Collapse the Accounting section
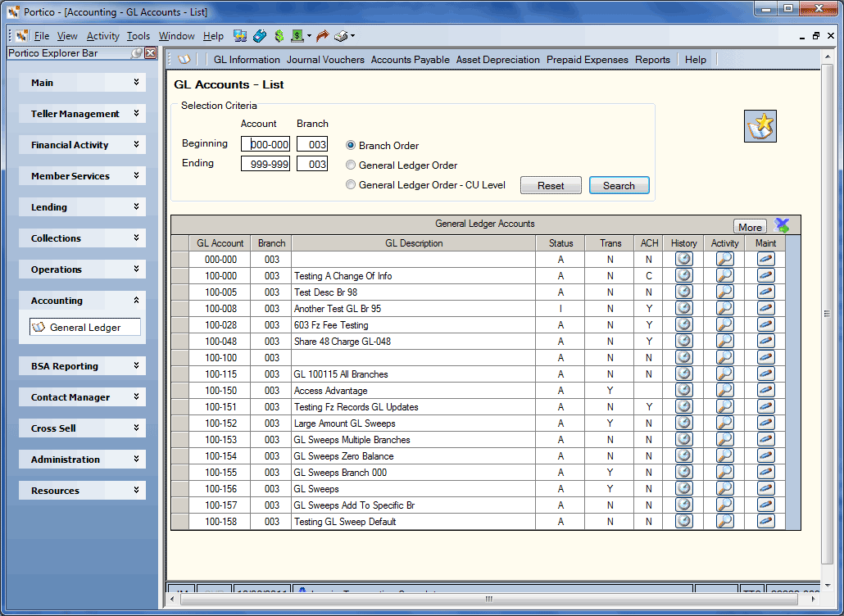The image size is (844, 616). tap(136, 300)
